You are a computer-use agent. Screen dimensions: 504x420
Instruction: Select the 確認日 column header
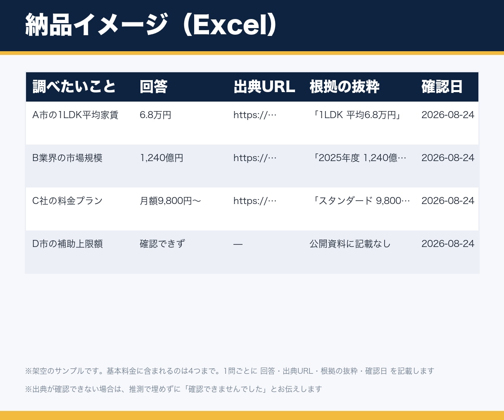pos(442,87)
